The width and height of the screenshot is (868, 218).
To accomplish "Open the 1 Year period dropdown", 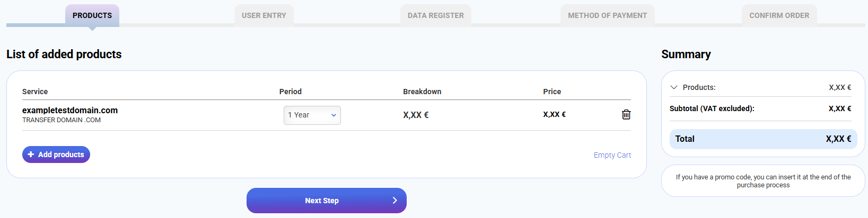I will coord(312,115).
